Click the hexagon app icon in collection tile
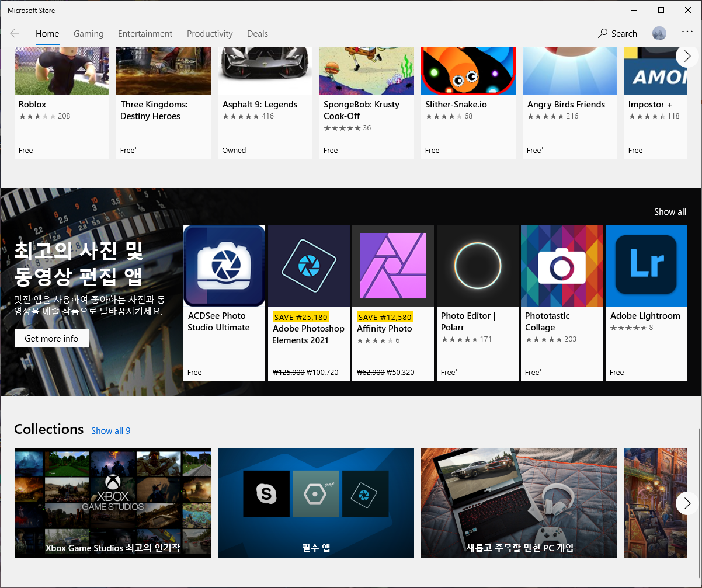 click(x=316, y=493)
